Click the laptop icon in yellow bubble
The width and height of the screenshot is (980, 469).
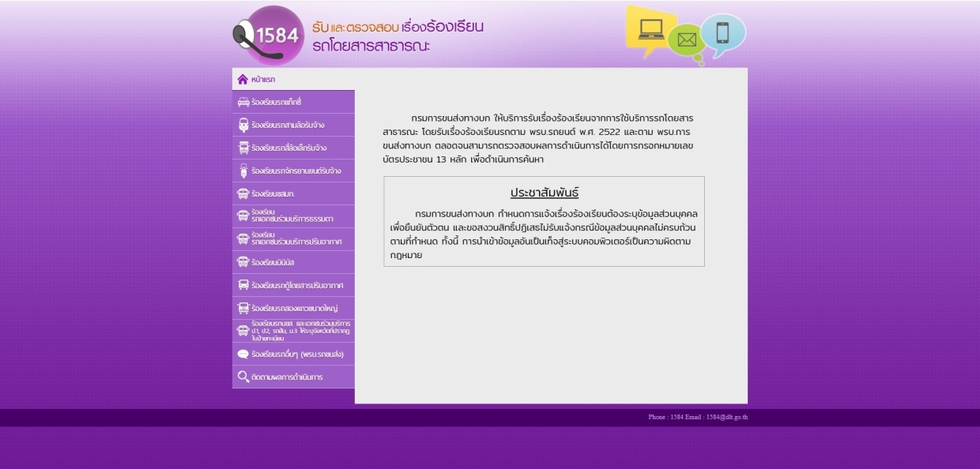(651, 28)
